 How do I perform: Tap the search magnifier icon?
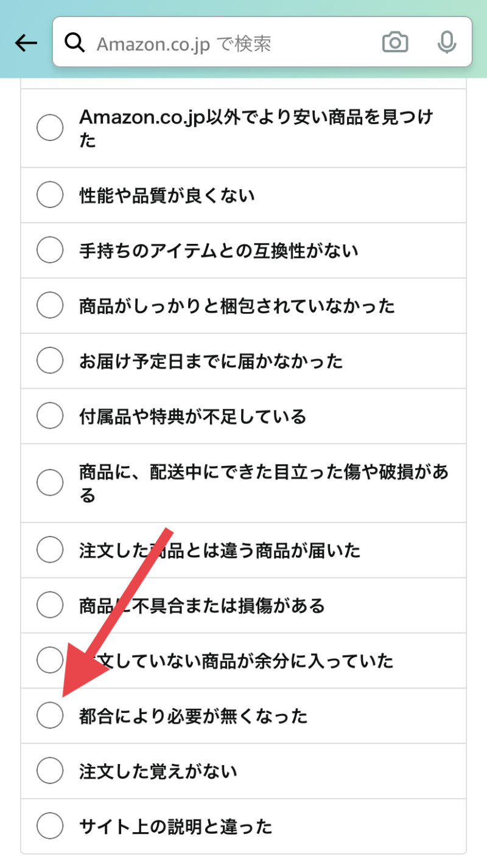75,43
